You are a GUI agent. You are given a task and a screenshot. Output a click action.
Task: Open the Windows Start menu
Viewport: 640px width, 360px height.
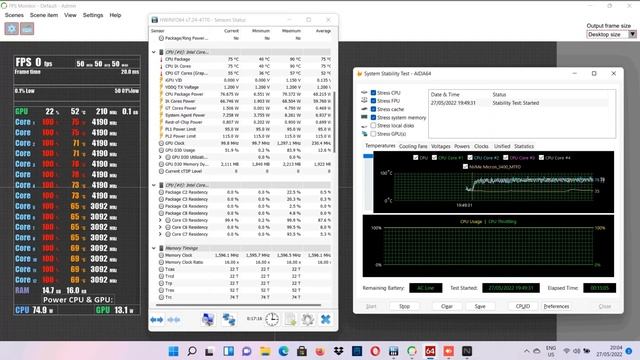[x=173, y=351]
